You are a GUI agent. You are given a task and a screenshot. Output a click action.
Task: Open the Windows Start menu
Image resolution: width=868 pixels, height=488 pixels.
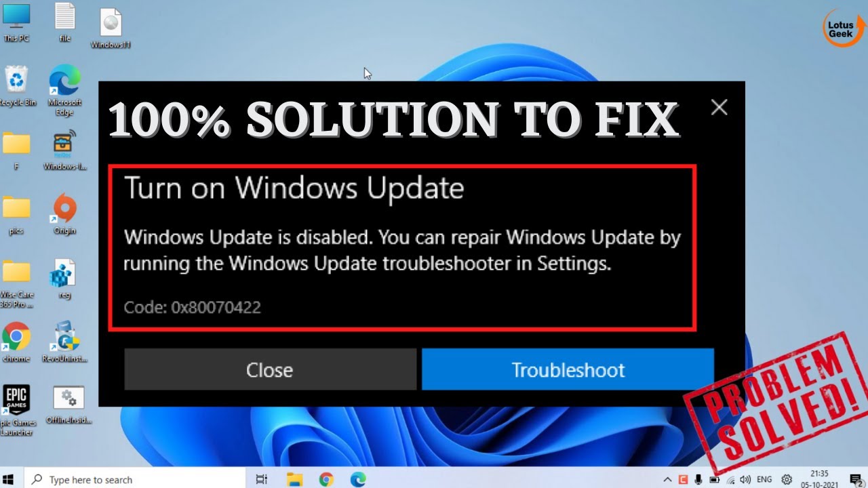pos(8,479)
